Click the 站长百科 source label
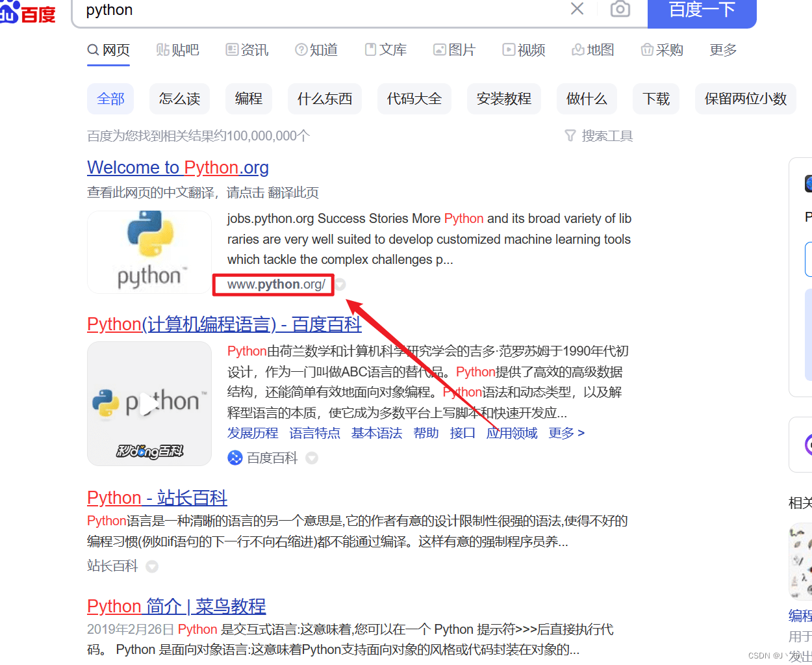The image size is (812, 665). 112,566
